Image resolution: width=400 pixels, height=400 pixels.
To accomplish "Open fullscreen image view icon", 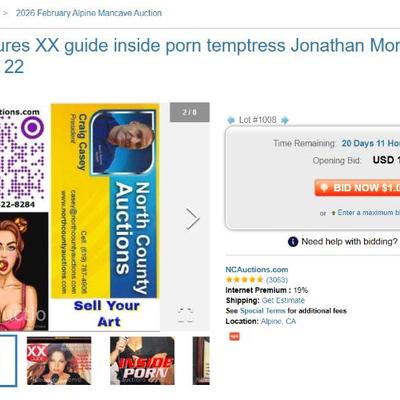I will pyautogui.click(x=185, y=315).
